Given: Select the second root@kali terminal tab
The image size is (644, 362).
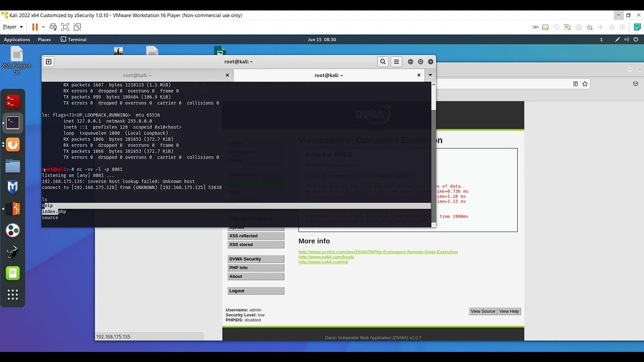Looking at the screenshot, I should coord(329,75).
